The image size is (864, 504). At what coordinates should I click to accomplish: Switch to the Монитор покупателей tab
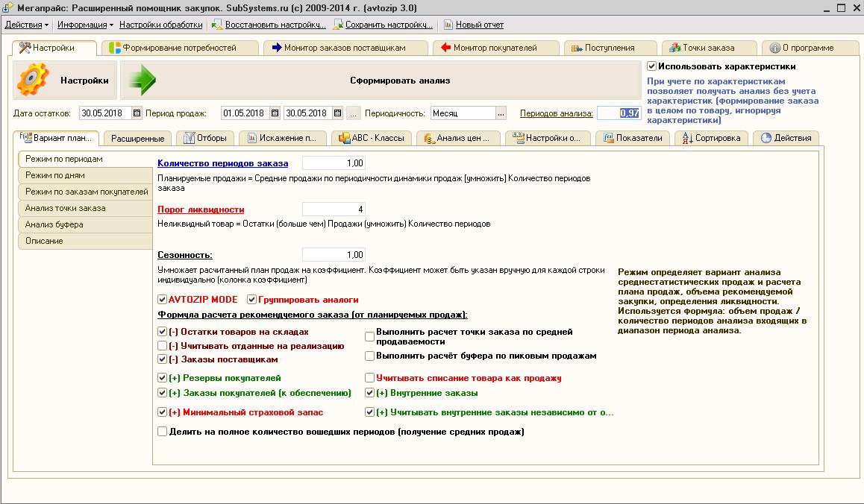point(495,48)
